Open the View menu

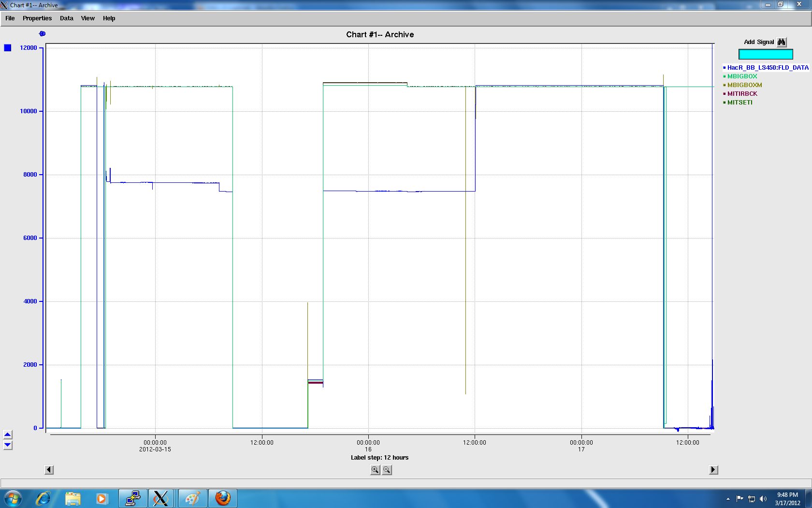point(88,18)
